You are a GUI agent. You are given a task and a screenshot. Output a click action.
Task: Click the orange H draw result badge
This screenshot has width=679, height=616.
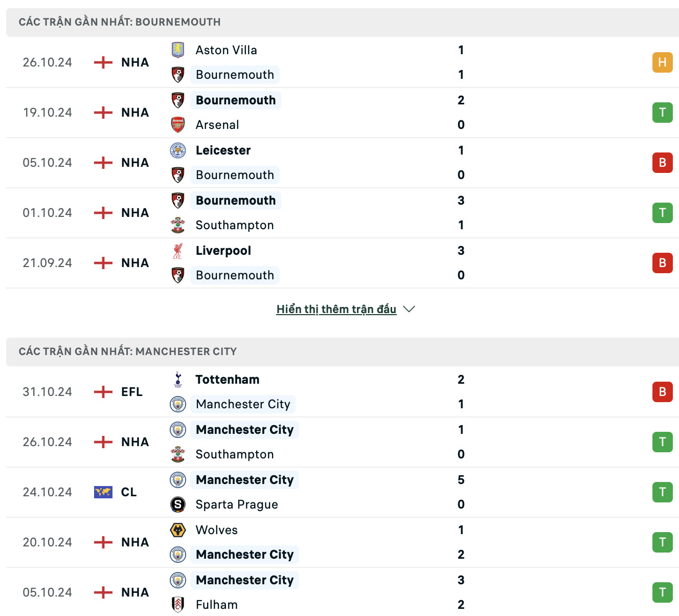click(662, 62)
